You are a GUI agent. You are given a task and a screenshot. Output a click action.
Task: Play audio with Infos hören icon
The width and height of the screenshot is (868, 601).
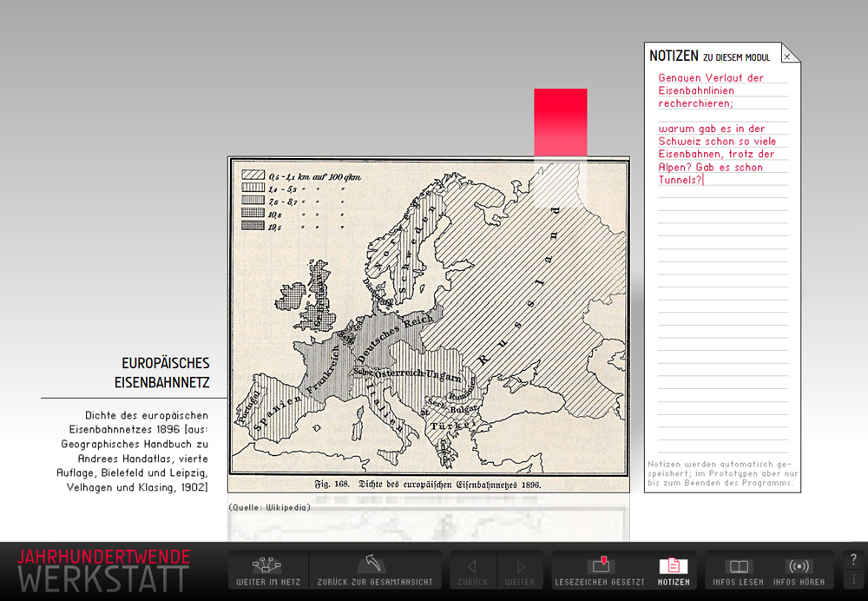click(799, 571)
